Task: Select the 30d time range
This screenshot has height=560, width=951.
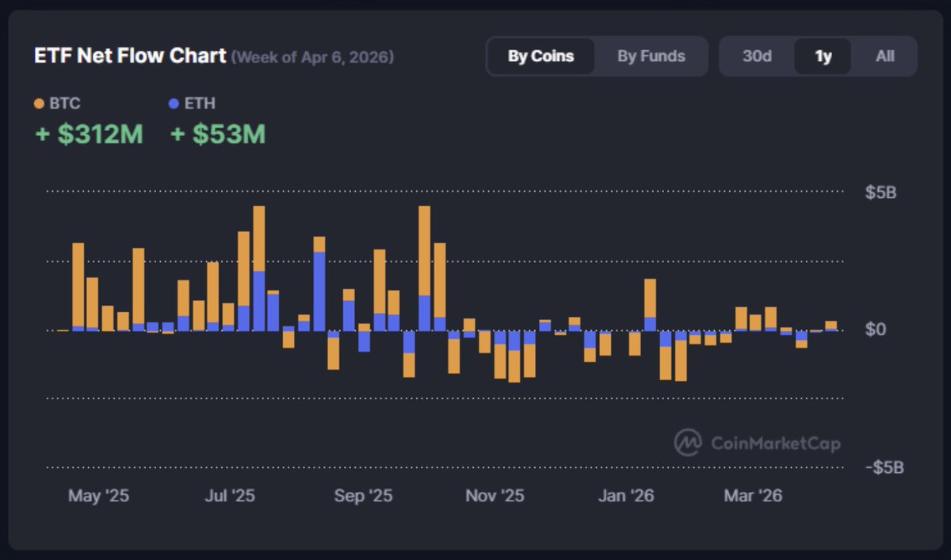Action: click(x=757, y=56)
